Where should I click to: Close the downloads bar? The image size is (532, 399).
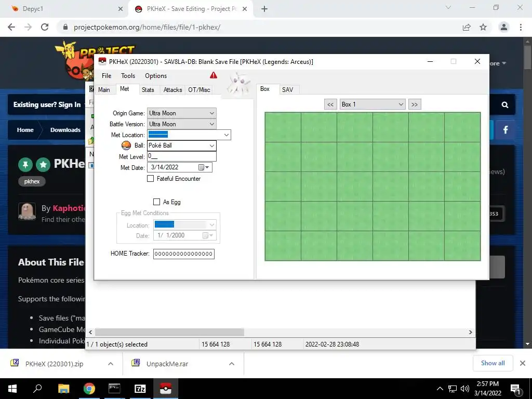(523, 363)
